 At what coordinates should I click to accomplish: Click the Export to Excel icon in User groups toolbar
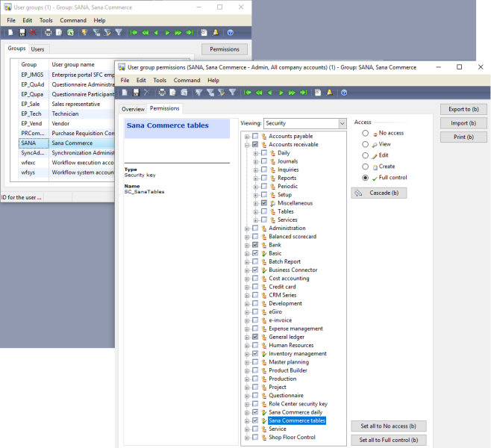(70, 32)
